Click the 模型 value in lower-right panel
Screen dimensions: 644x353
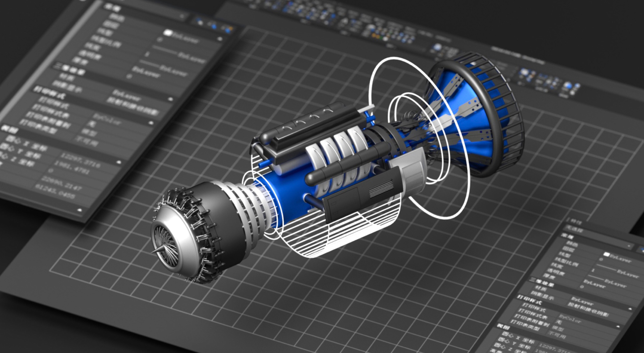tap(558, 329)
